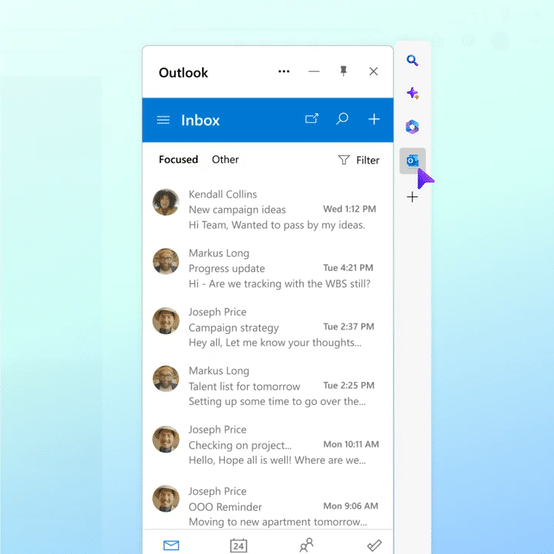This screenshot has height=554, width=554.
Task: Search mail with magnifier in Inbox bar
Action: (x=342, y=119)
